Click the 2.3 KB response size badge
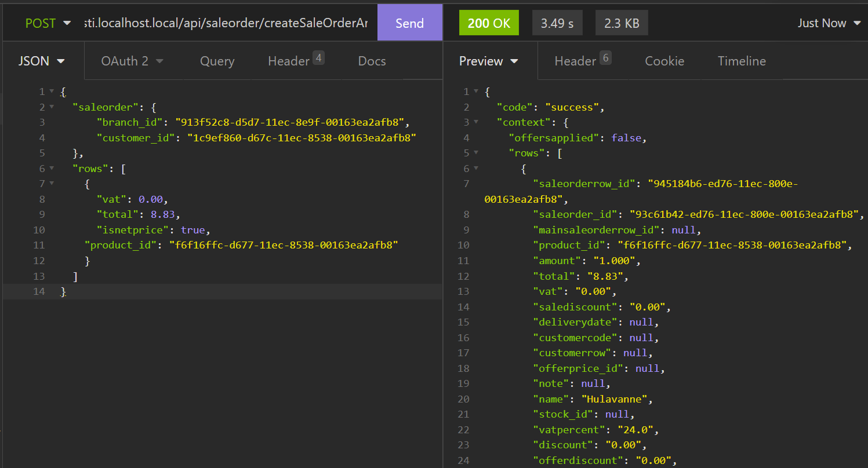This screenshot has height=468, width=868. [x=622, y=23]
